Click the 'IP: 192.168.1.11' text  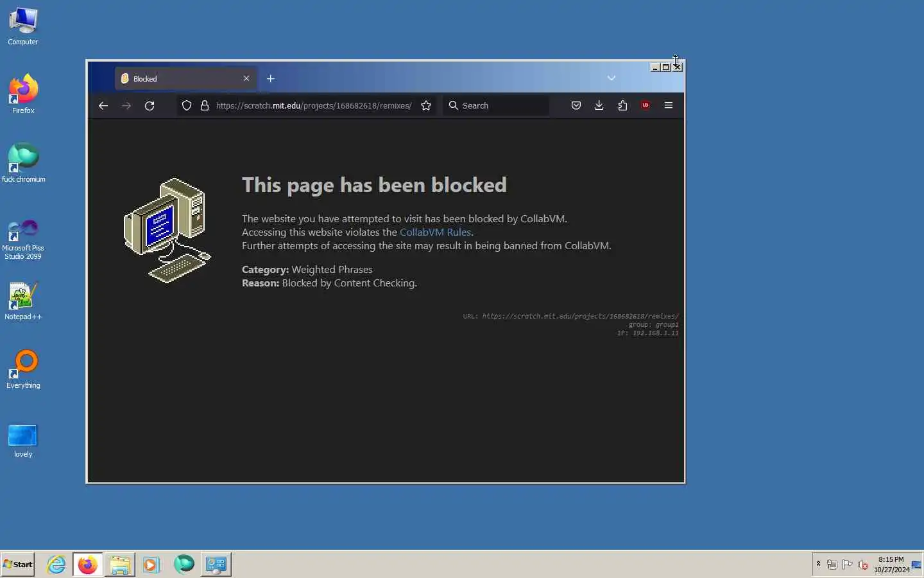tap(647, 333)
